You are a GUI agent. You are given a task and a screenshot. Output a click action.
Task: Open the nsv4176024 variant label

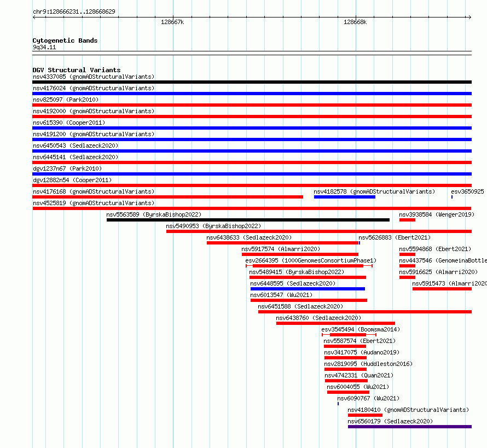(x=94, y=88)
